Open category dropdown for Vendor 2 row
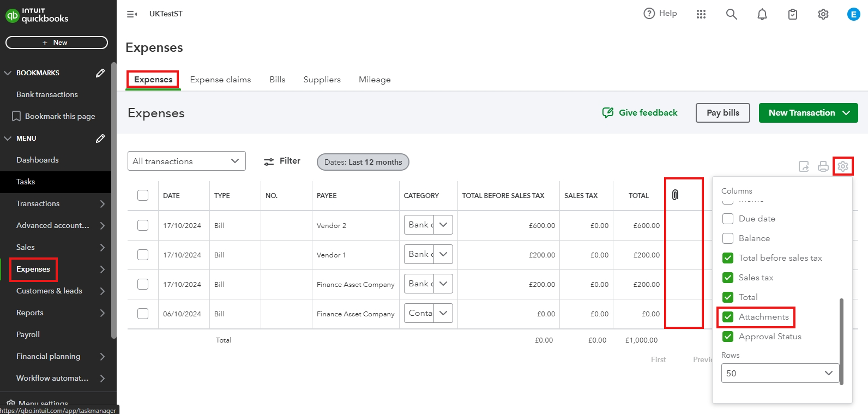The height and width of the screenshot is (414, 868). pyautogui.click(x=443, y=225)
